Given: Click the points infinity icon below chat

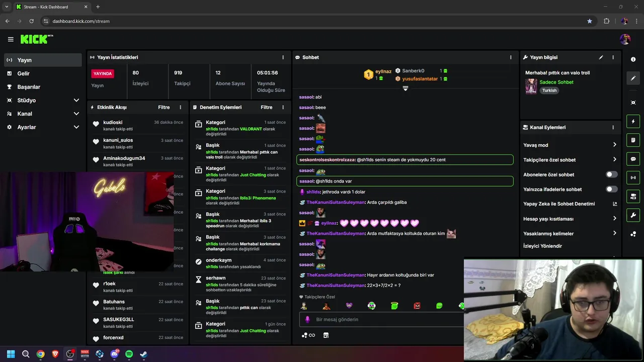Looking at the screenshot, I should (x=308, y=335).
